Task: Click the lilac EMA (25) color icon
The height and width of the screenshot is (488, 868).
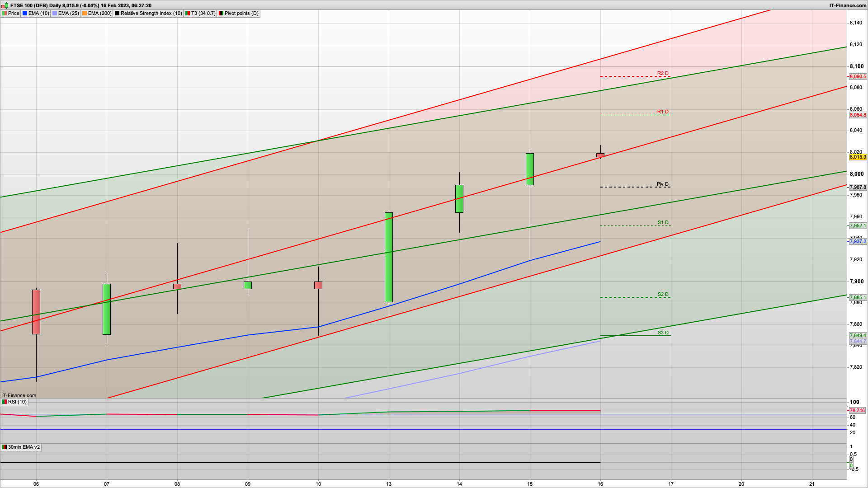Action: 55,14
